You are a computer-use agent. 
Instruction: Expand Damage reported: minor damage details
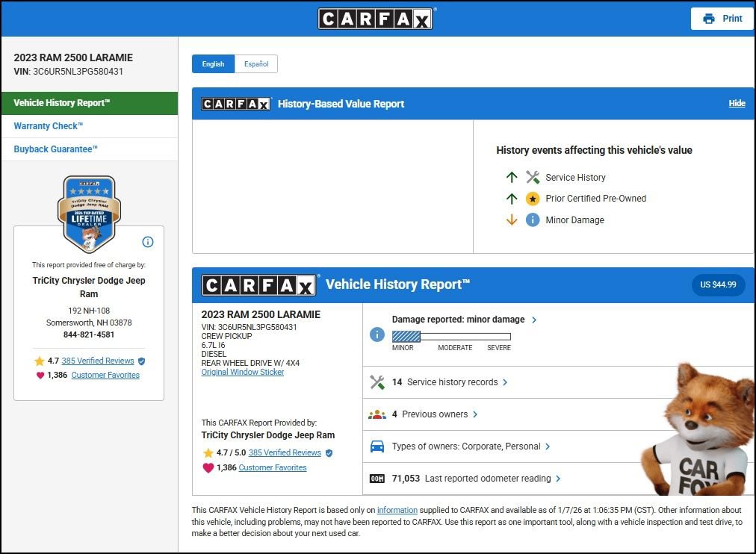pyautogui.click(x=534, y=320)
